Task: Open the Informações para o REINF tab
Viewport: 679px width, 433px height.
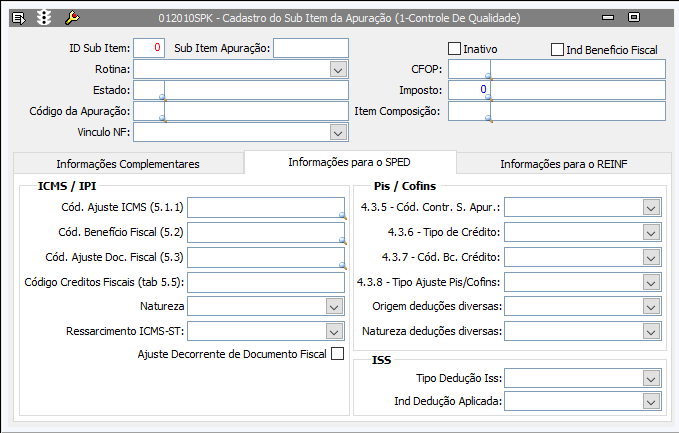Action: 563,163
